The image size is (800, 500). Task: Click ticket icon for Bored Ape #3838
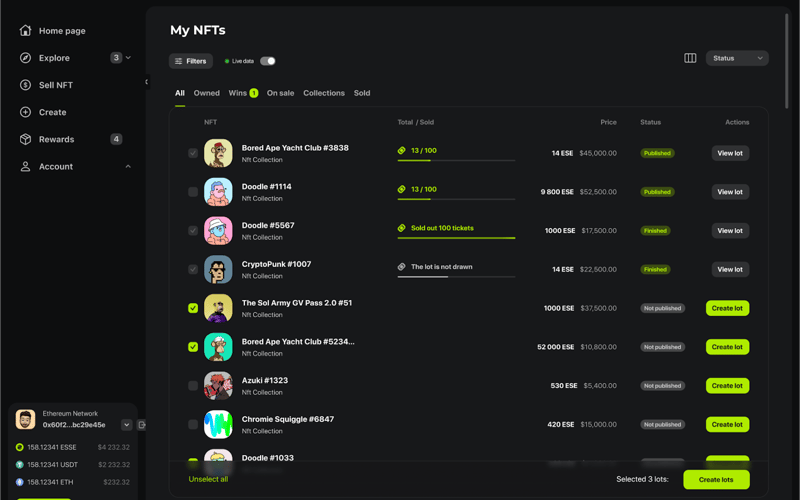click(x=402, y=151)
